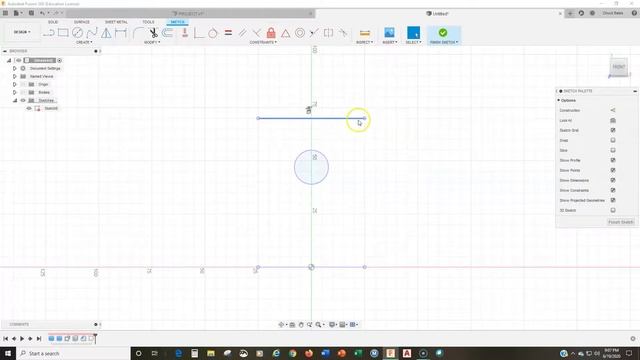Apply the Fix/Unfix lock constraint
640x360 pixels.
click(x=271, y=33)
